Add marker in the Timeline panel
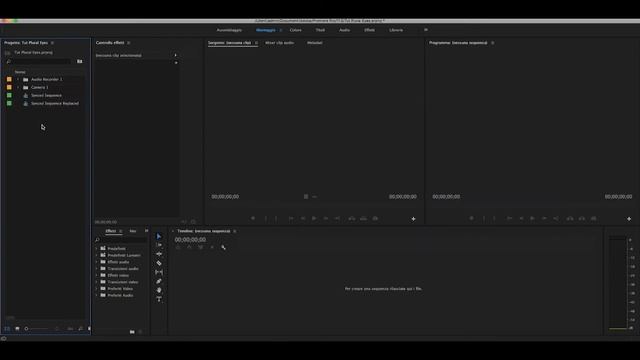The height and width of the screenshot is (360, 640). [212, 247]
